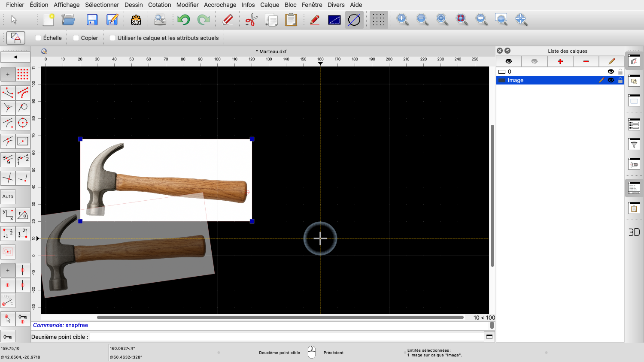
Task: Click the save floppy disk icon
Action: (x=92, y=20)
